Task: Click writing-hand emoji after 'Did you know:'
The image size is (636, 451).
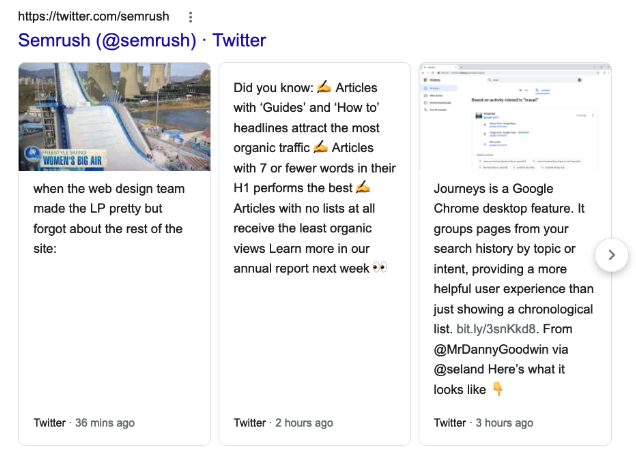Action: [324, 87]
